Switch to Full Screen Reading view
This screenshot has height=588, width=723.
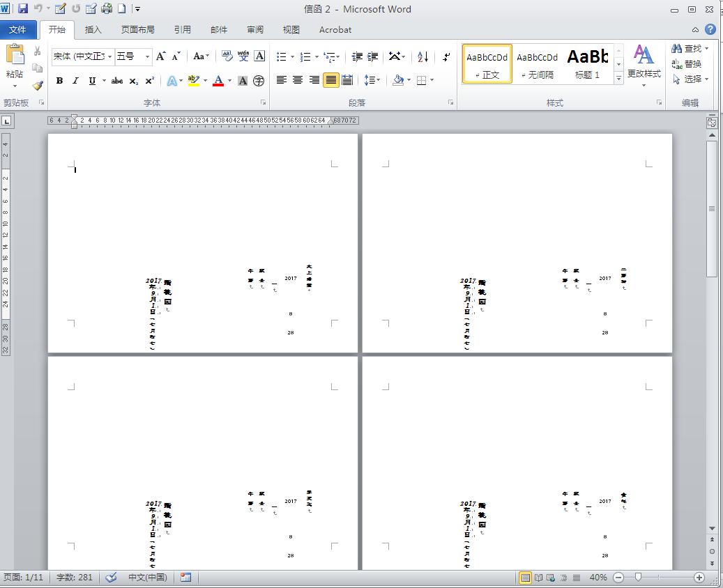[538, 578]
